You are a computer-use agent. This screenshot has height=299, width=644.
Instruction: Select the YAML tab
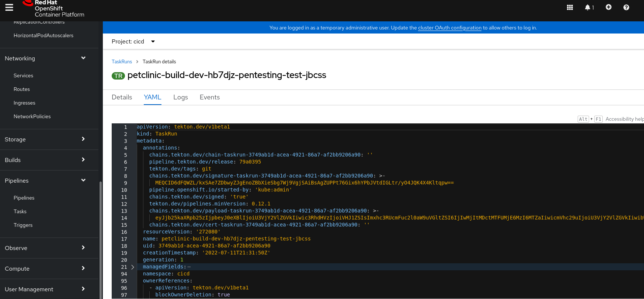(x=153, y=97)
